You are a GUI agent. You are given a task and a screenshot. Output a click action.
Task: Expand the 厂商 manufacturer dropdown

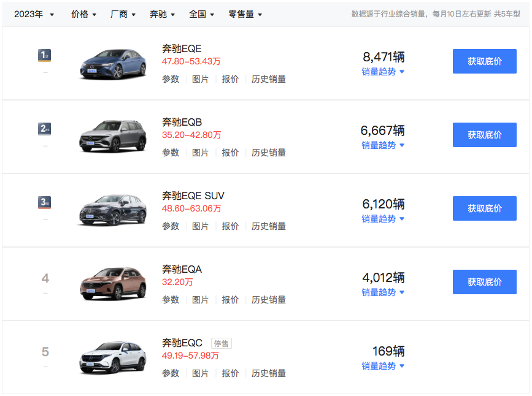point(123,14)
